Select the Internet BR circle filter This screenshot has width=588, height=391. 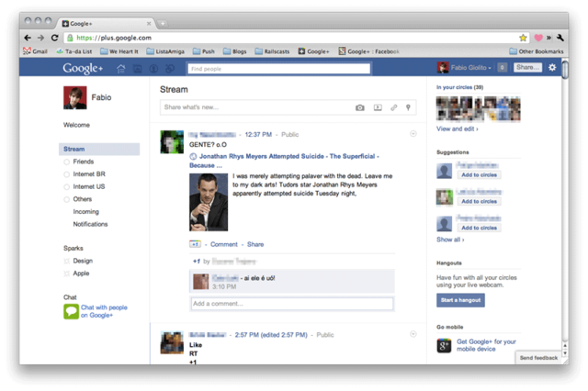click(85, 174)
